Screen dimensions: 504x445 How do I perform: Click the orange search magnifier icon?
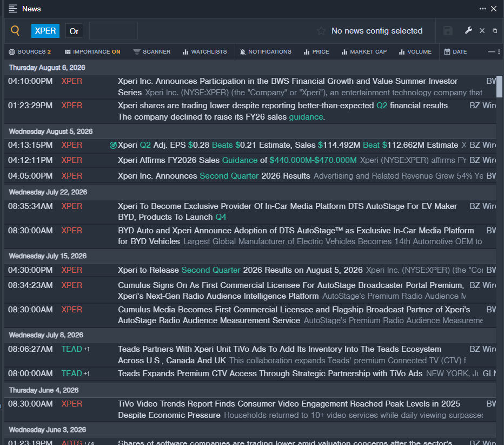(15, 30)
